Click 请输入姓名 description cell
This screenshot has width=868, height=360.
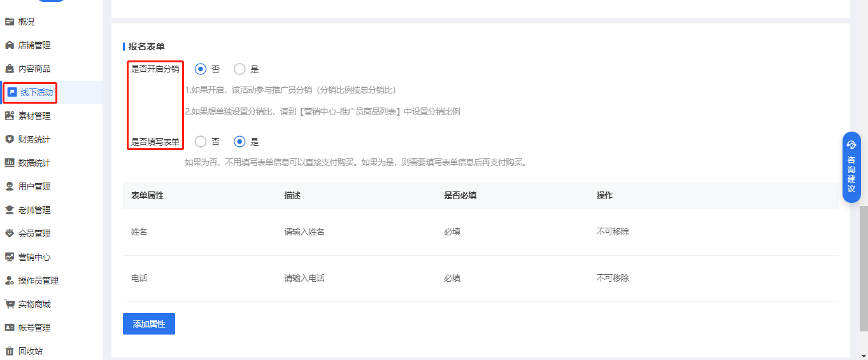click(x=304, y=232)
